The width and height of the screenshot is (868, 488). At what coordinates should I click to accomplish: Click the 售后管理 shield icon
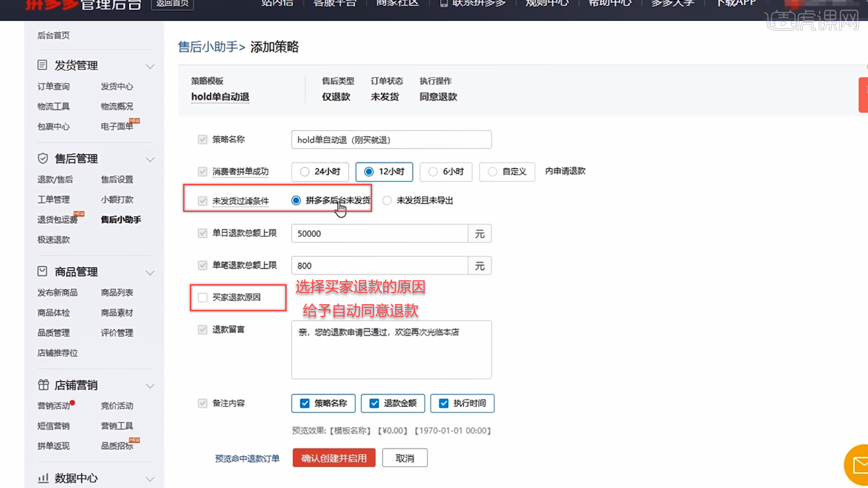42,159
